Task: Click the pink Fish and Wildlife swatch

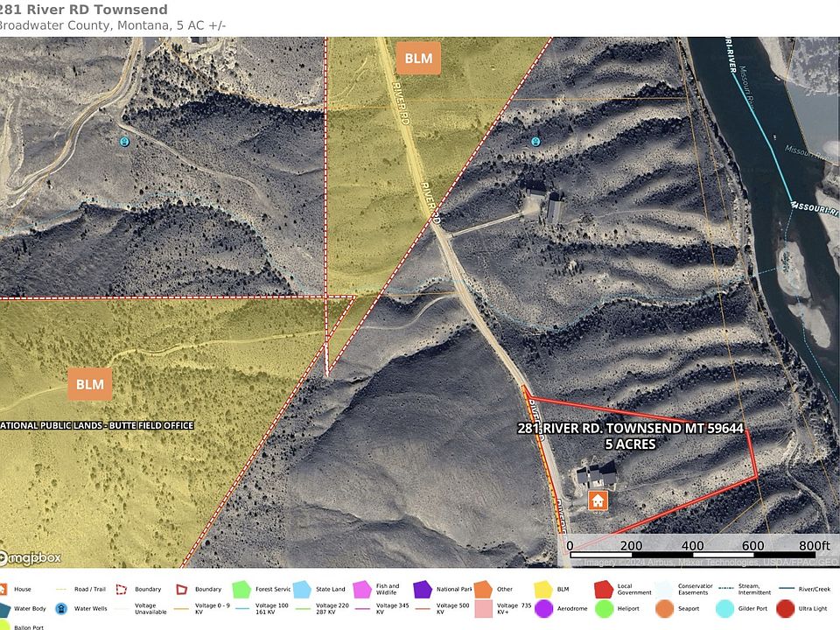Action: (x=362, y=590)
